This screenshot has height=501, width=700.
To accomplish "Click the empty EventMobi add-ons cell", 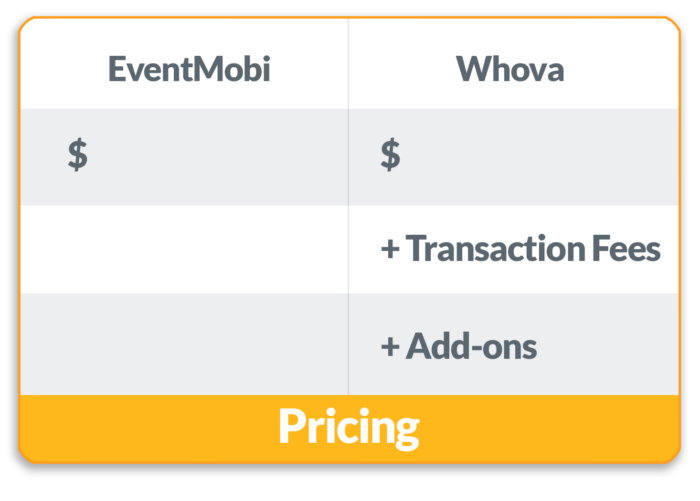I will (x=184, y=344).
